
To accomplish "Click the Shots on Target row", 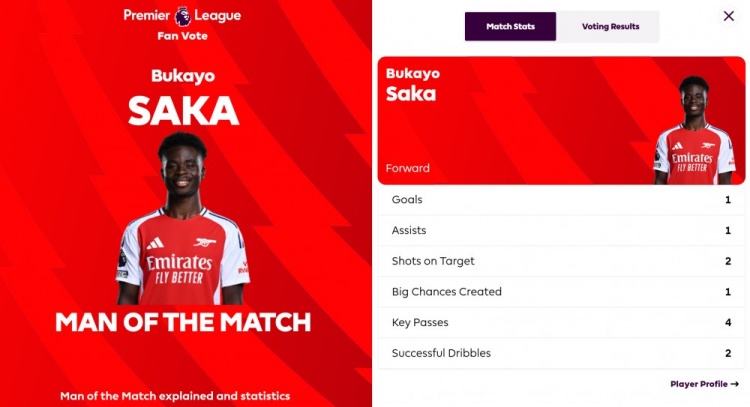I will (561, 261).
